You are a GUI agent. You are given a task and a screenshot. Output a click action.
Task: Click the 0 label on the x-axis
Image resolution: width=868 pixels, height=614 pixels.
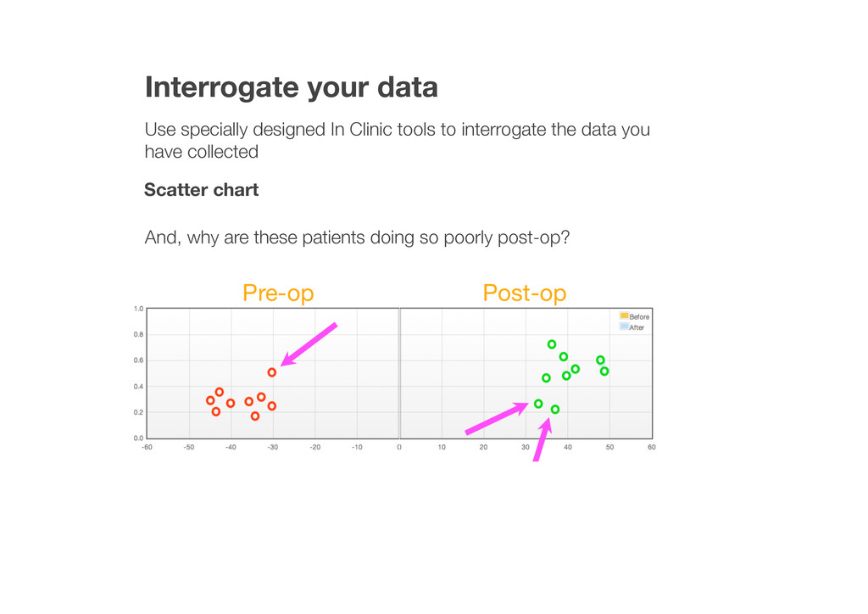pos(399,447)
